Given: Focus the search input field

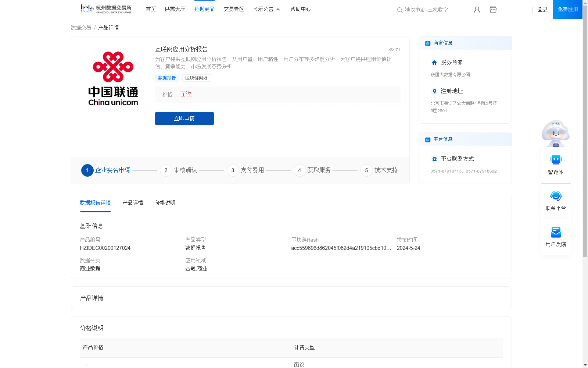Looking at the screenshot, I should pyautogui.click(x=431, y=10).
